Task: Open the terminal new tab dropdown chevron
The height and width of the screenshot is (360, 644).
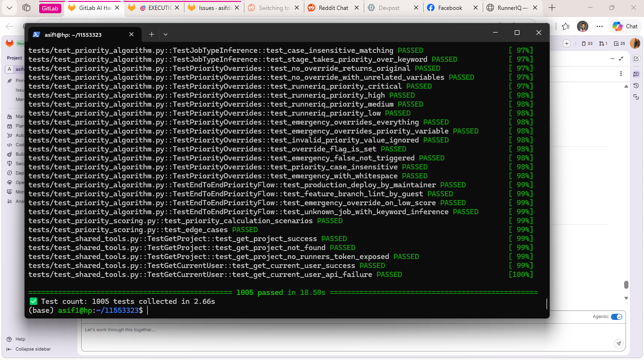Action: (166, 34)
